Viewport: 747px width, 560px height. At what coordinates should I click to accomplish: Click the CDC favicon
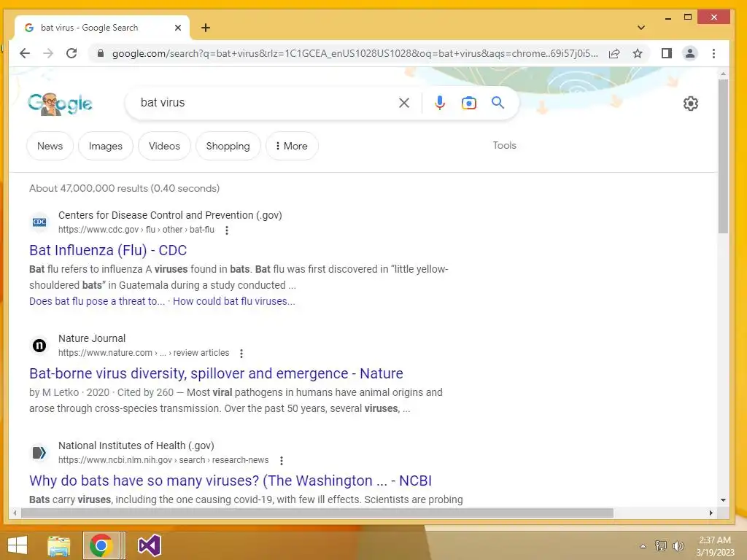[39, 222]
